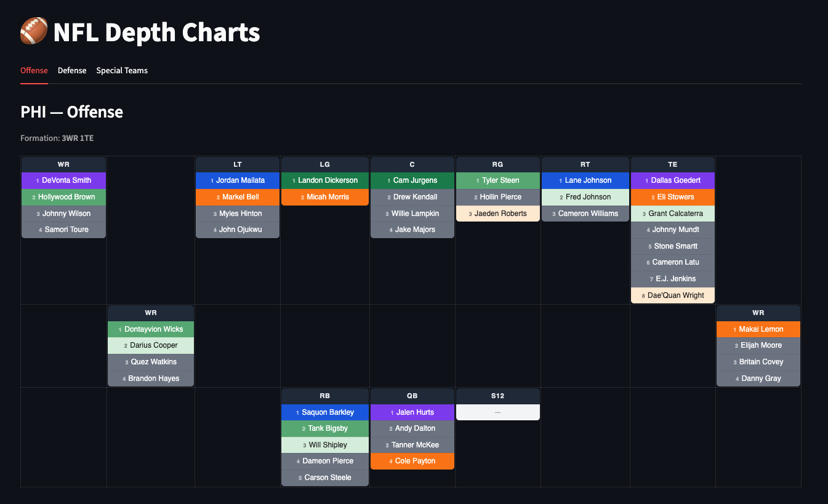828x504 pixels.
Task: Click Darius Cooper entry
Action: click(x=151, y=345)
